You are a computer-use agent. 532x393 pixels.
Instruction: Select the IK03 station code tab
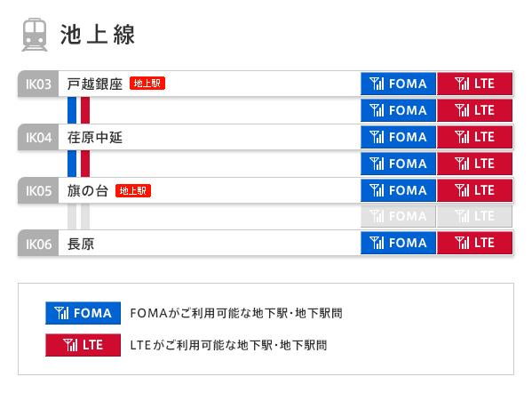(38, 84)
